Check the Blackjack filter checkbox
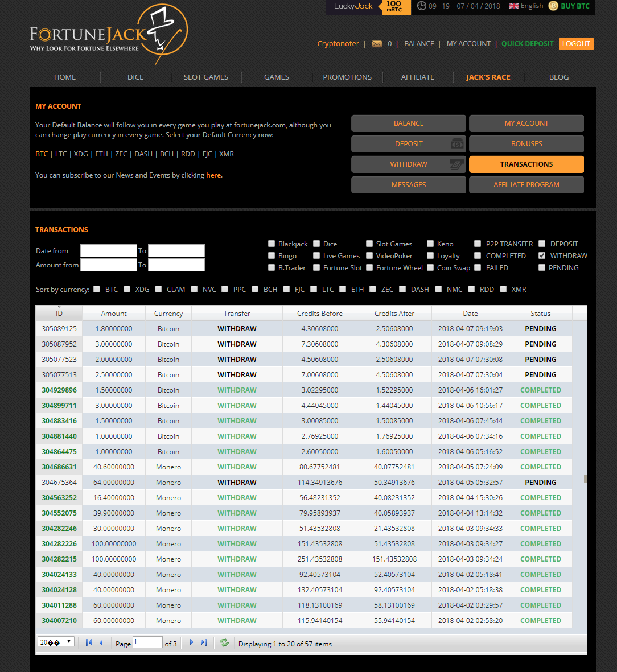 [272, 244]
